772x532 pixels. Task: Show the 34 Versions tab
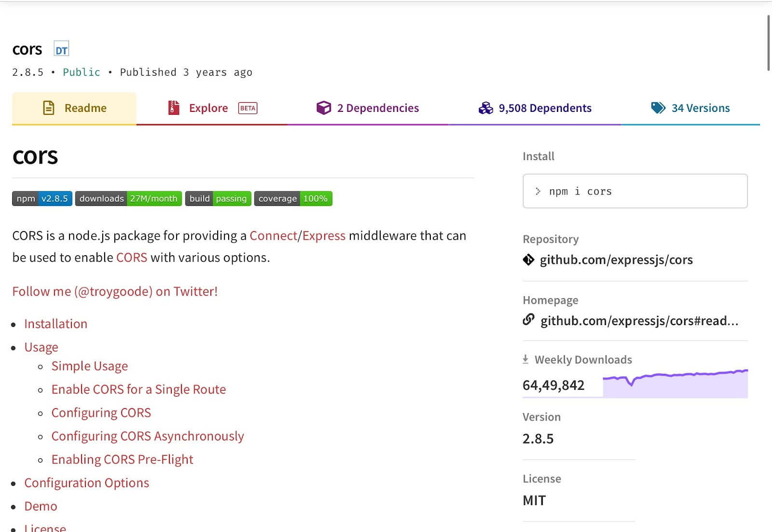691,108
